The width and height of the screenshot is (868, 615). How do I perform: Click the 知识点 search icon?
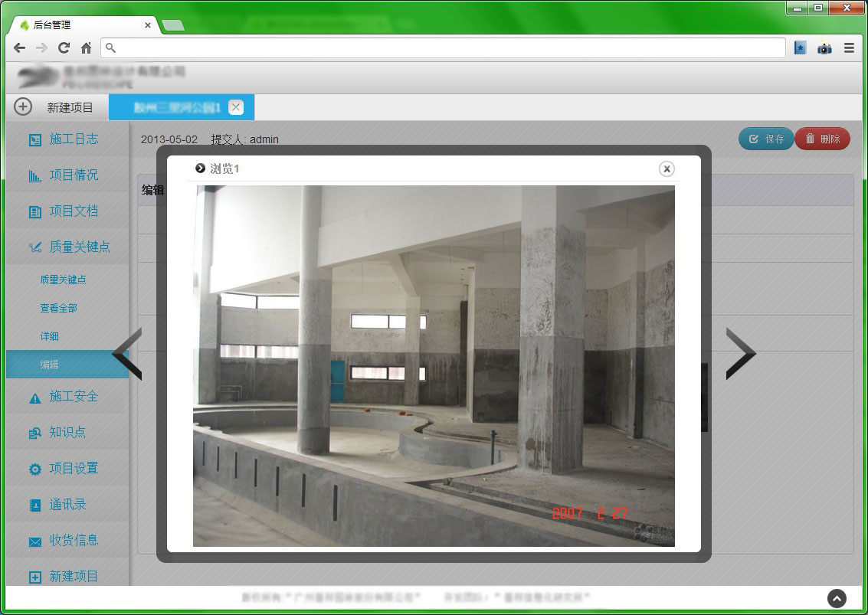point(35,433)
